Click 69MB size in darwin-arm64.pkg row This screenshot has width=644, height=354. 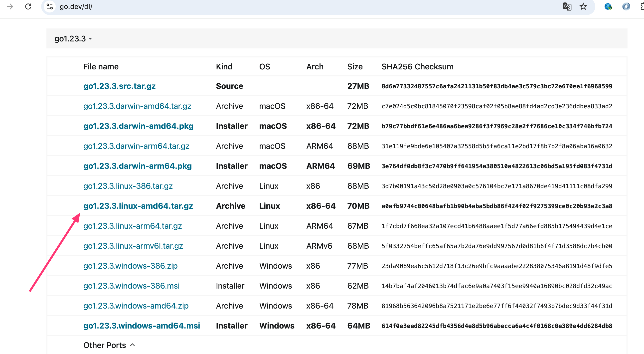(358, 166)
